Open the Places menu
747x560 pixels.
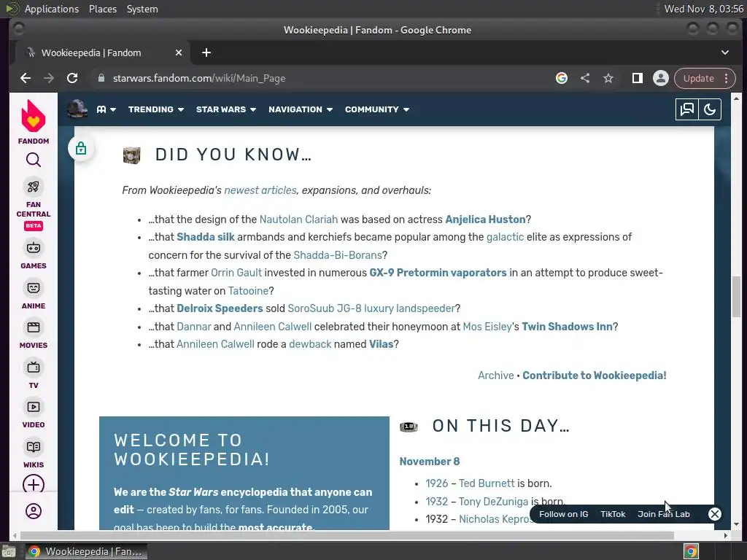click(102, 9)
